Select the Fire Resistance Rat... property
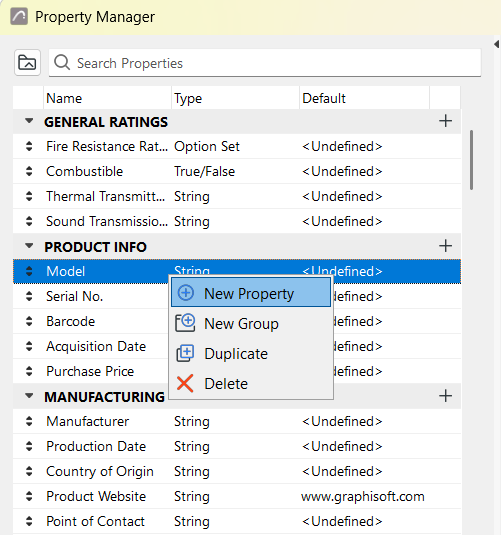501x535 pixels. click(x=107, y=146)
